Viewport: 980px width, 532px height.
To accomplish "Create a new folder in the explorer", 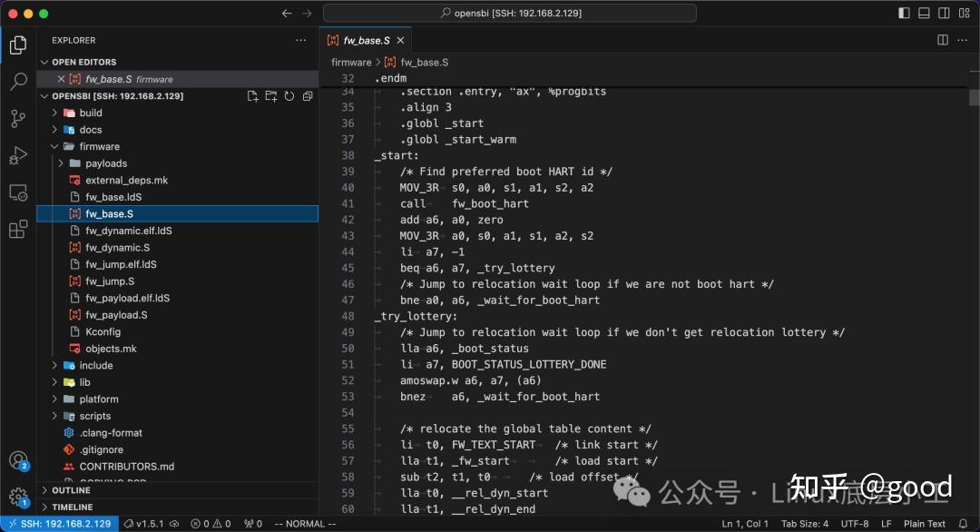I will [x=270, y=95].
